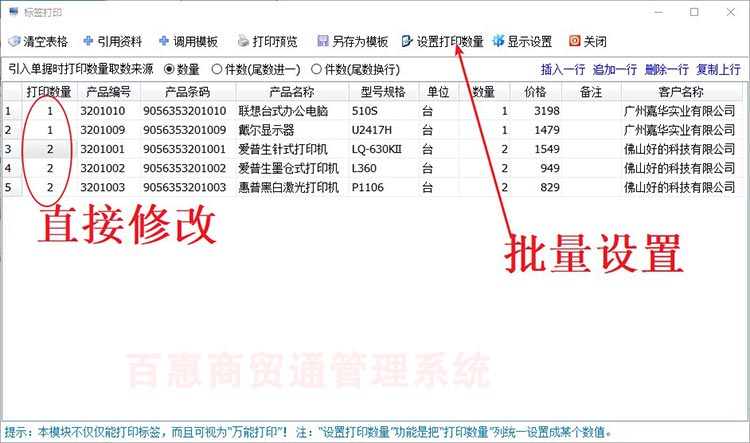Maximize the 标签打印 window
This screenshot has width=750, height=443.
coord(695,12)
